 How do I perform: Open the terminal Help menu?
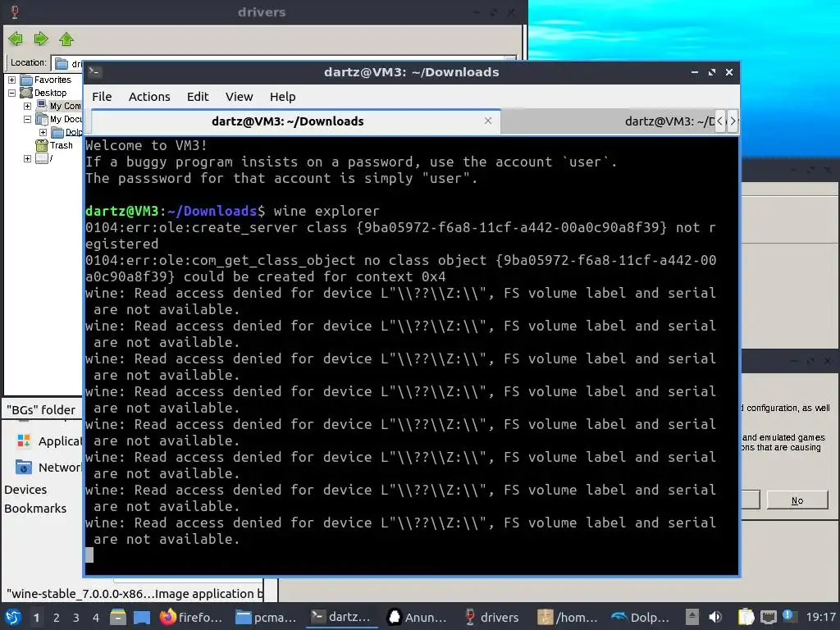283,97
